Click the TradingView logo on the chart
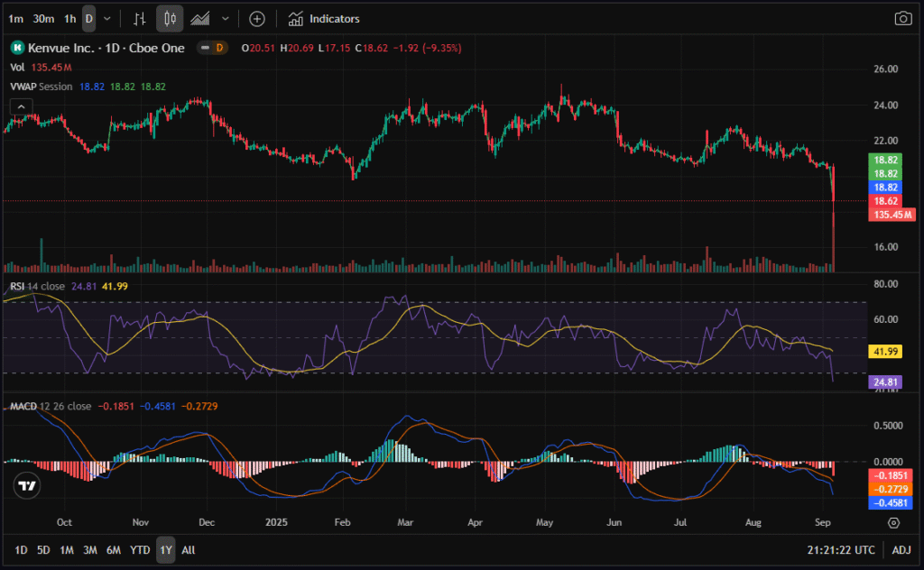 (27, 486)
